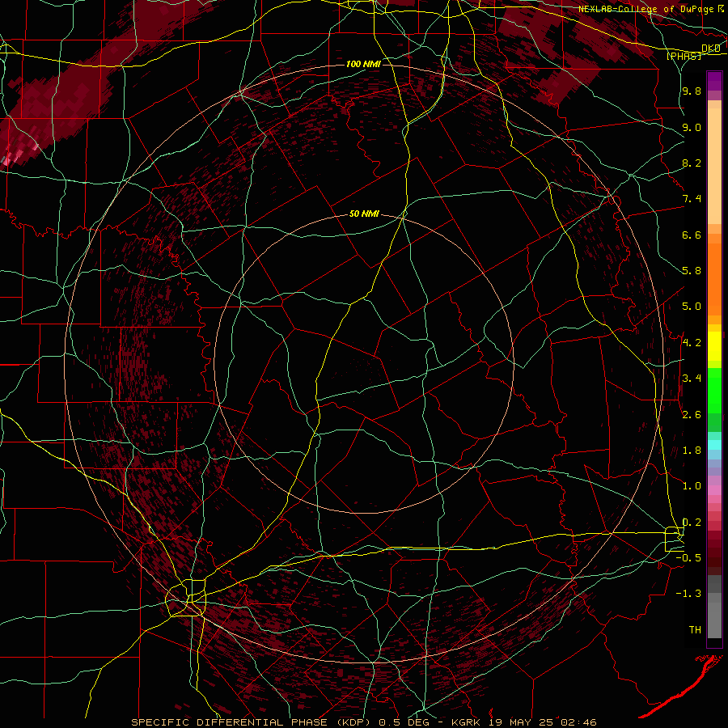Click the 9.8 value on the color scale

(x=692, y=91)
